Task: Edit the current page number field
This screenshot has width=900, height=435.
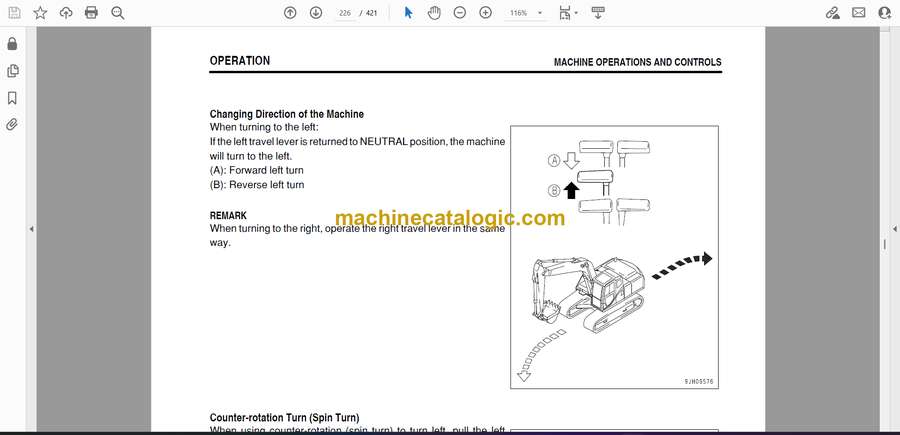Action: tap(345, 13)
